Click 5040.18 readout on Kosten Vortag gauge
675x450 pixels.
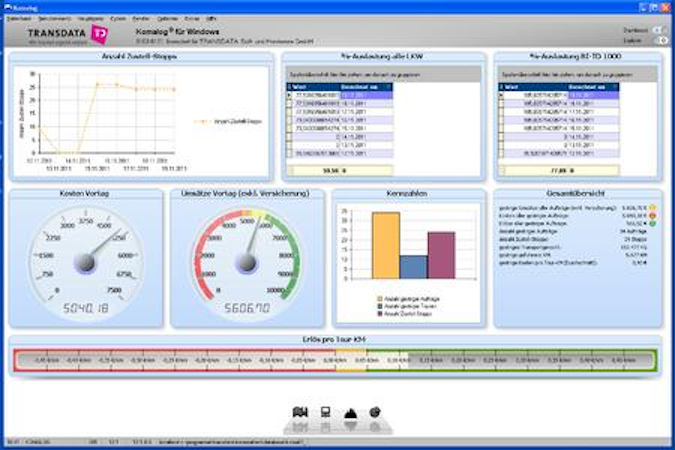[86, 308]
